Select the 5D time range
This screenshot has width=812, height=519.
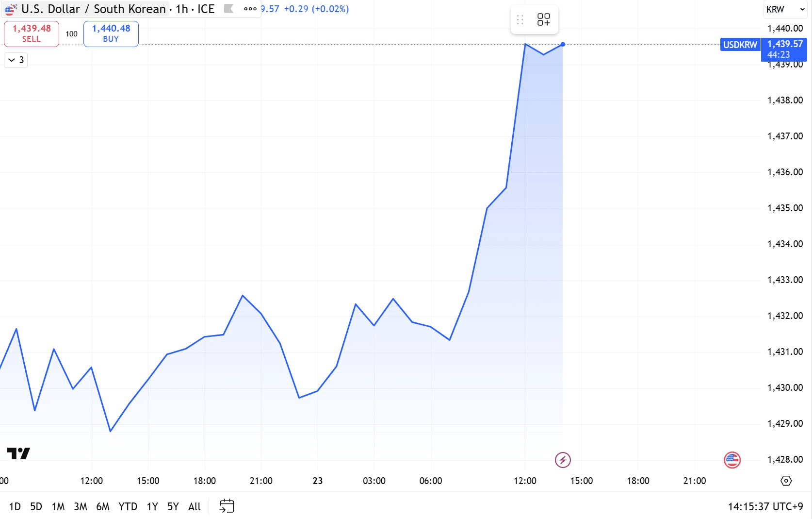36,506
